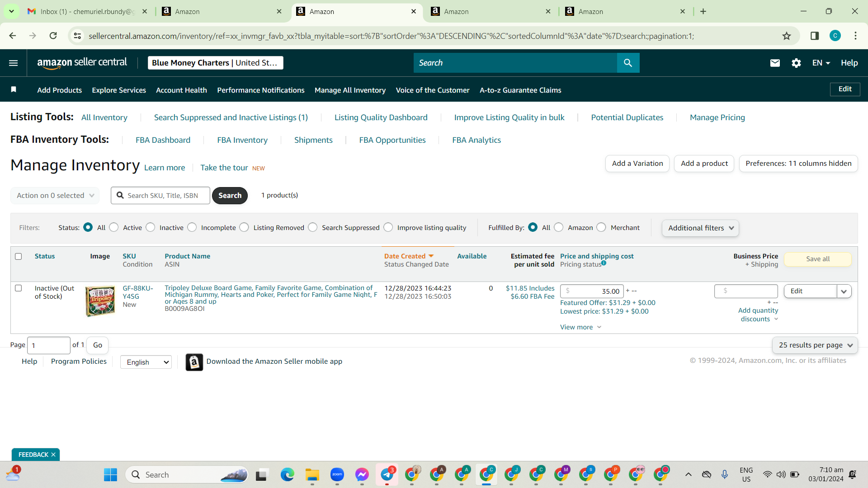Screen dimensions: 868x488
Task: Open the EN language dropdown in header
Action: [x=821, y=63]
